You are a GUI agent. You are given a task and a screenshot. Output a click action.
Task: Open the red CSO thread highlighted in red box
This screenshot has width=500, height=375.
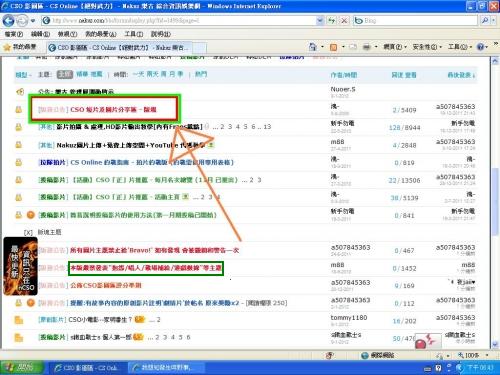point(113,109)
